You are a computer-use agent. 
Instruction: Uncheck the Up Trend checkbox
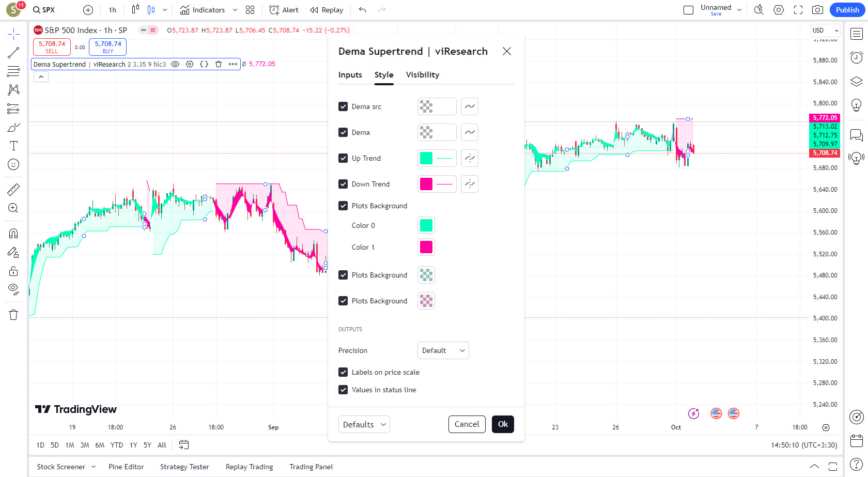(343, 158)
